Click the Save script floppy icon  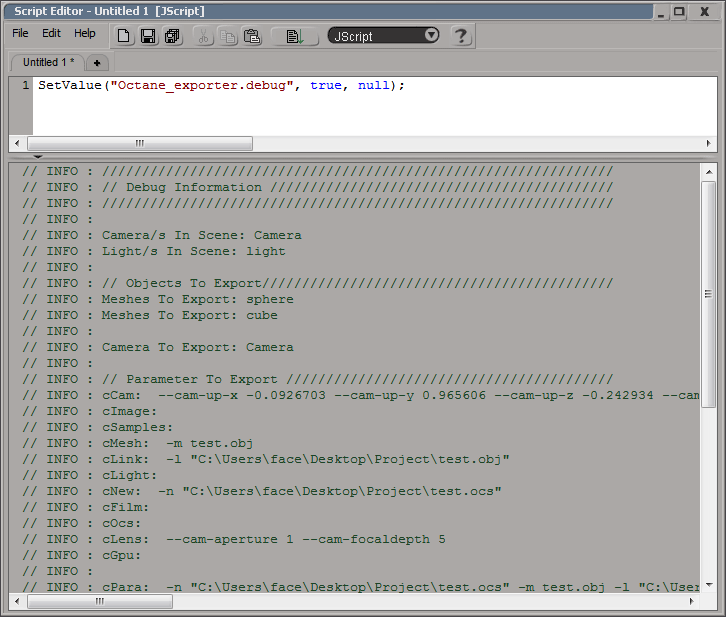point(148,36)
